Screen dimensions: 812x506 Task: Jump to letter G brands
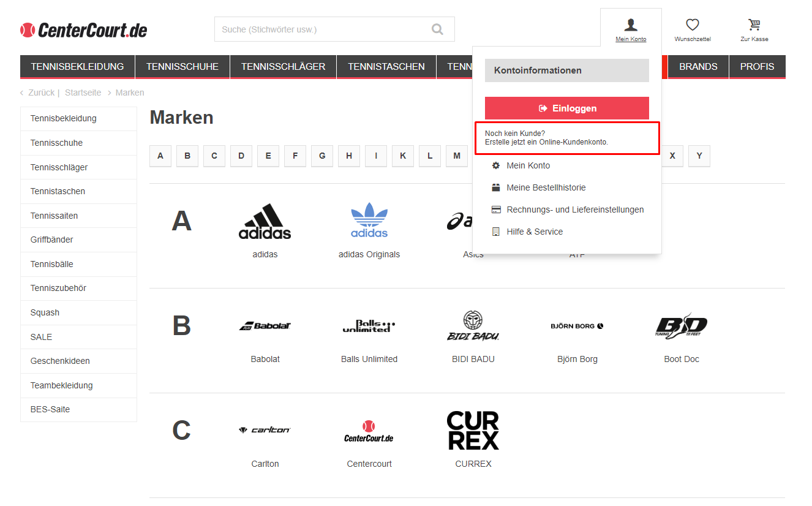[322, 156]
